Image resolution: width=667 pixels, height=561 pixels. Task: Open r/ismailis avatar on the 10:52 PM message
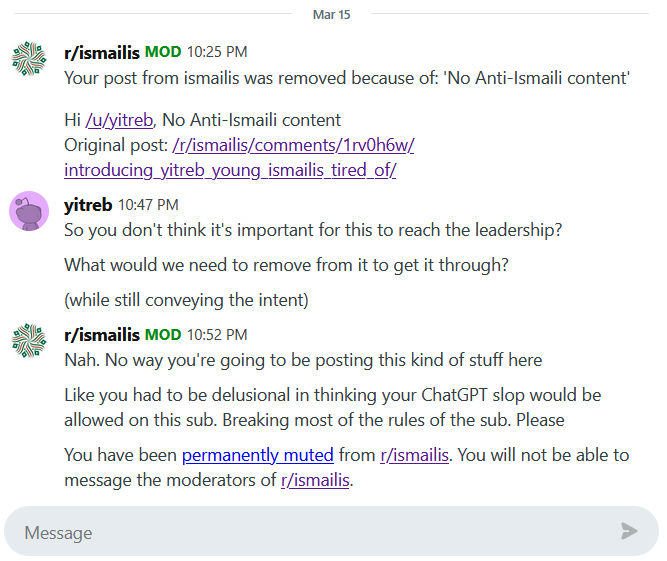pyautogui.click(x=30, y=340)
